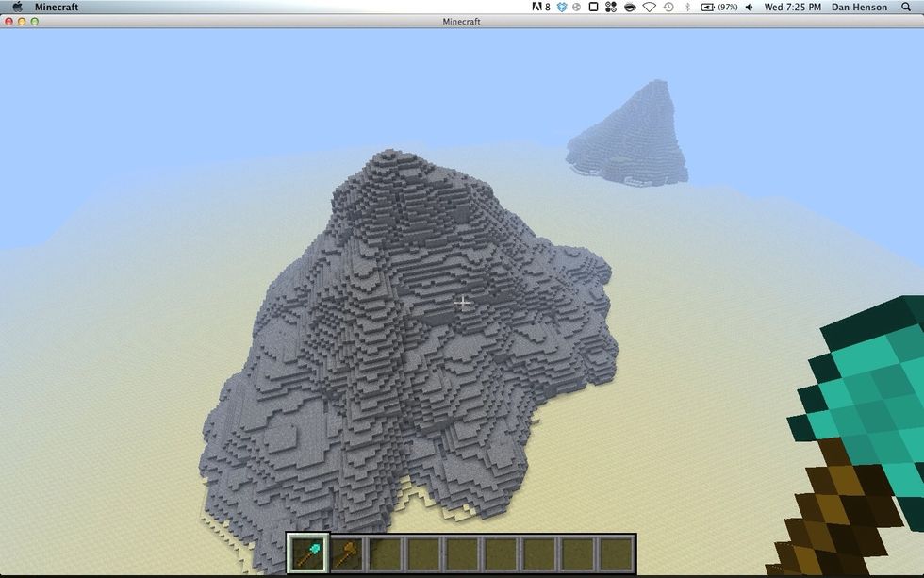Image resolution: width=924 pixels, height=578 pixels.
Task: Select the third empty hotbar slot
Action: pyautogui.click(x=462, y=553)
